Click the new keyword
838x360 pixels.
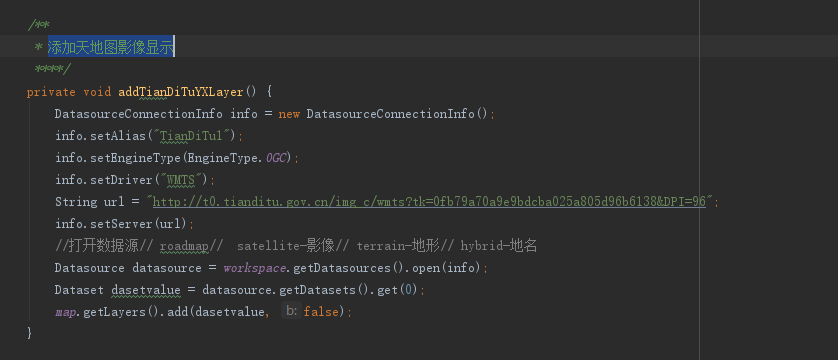(289, 114)
